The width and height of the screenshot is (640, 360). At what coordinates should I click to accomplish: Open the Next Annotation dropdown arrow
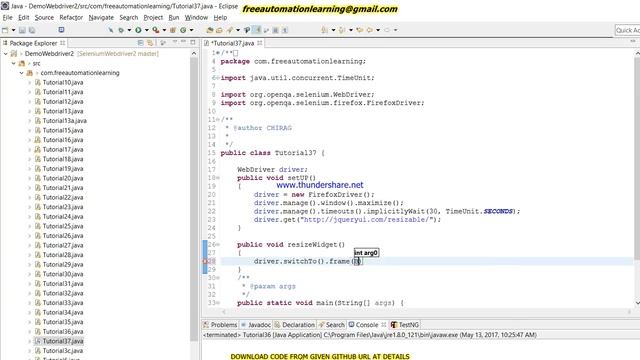tap(333, 30)
